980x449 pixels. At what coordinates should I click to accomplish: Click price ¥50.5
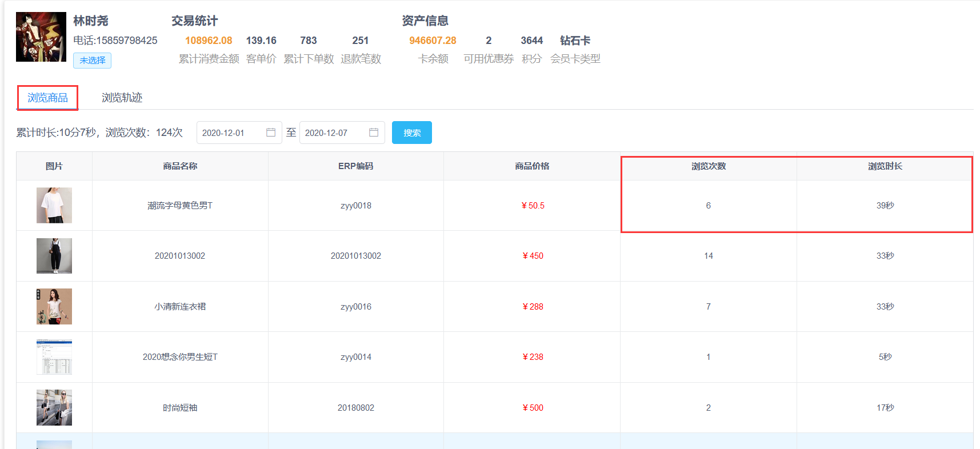pos(533,206)
